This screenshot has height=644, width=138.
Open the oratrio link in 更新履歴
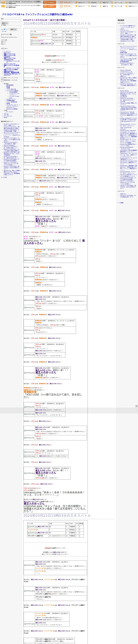[122, 29]
